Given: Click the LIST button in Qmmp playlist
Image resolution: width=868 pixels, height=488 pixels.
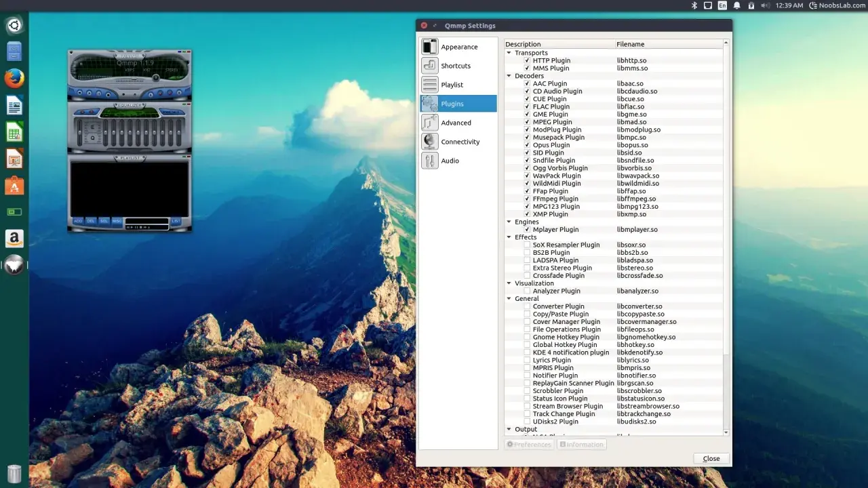Looking at the screenshot, I should (176, 221).
